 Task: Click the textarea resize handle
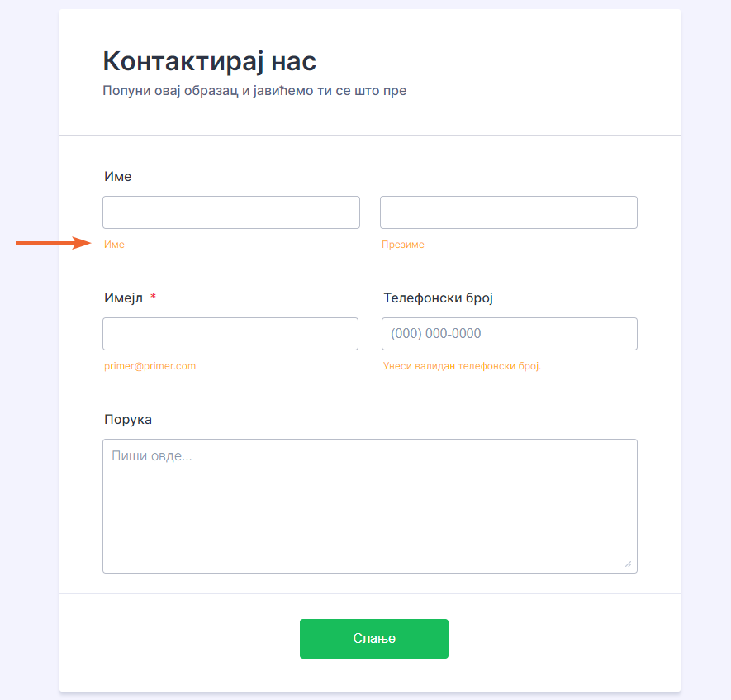(628, 564)
